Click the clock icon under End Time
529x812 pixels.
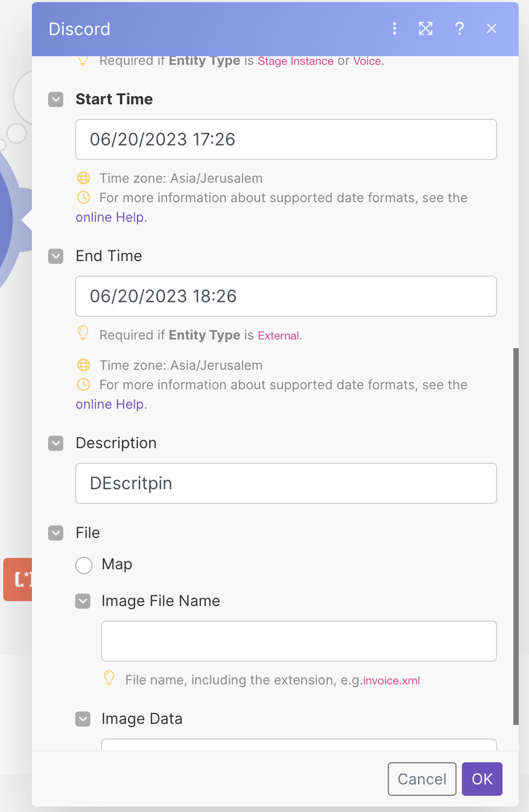pos(83,384)
